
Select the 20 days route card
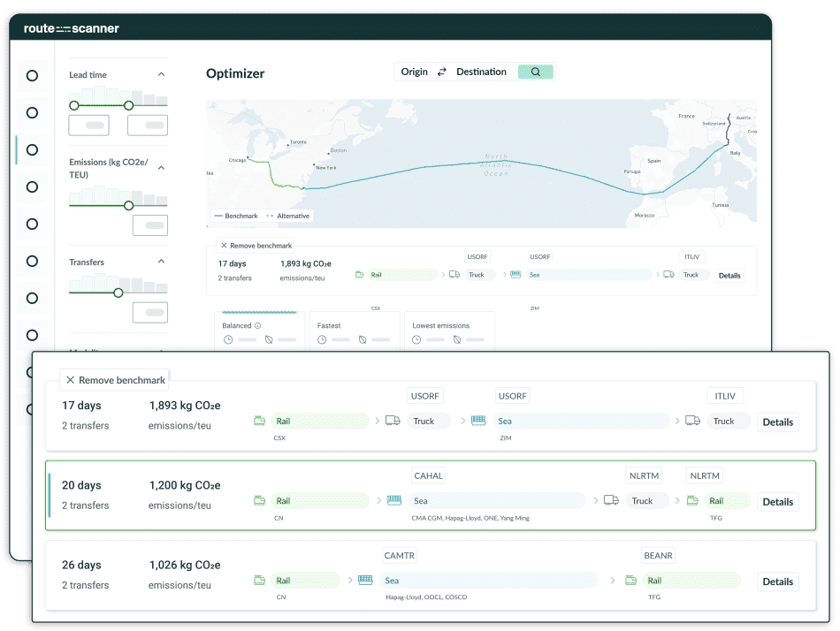[431, 496]
